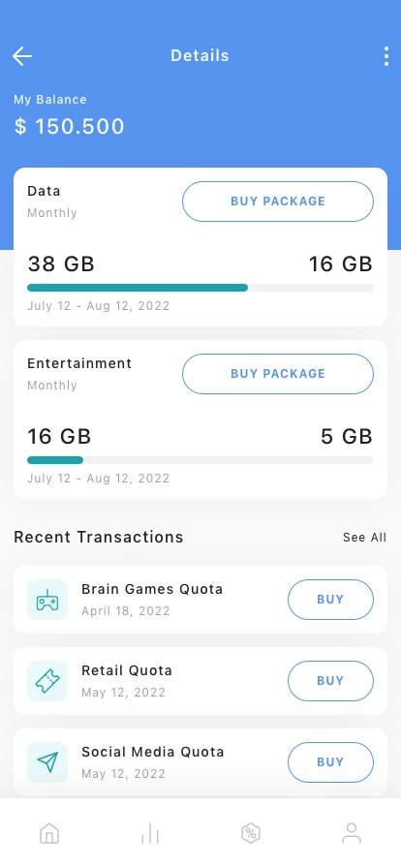Open the bar chart statistics tab
Screen dimensions: 401x868
coord(150,832)
